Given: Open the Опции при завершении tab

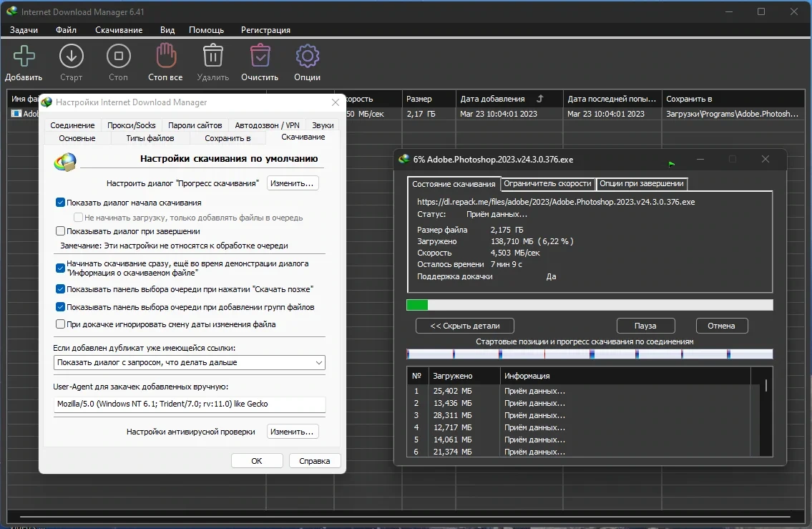Looking at the screenshot, I should click(x=642, y=183).
